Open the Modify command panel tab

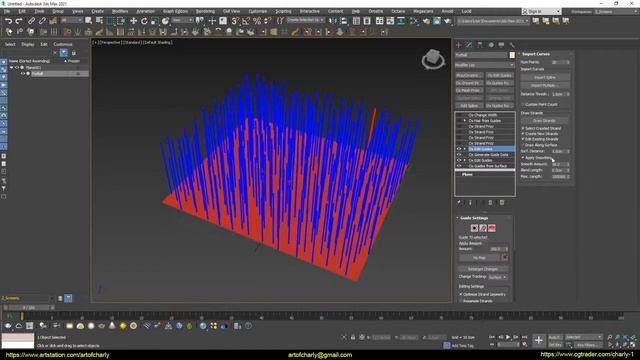(x=469, y=45)
